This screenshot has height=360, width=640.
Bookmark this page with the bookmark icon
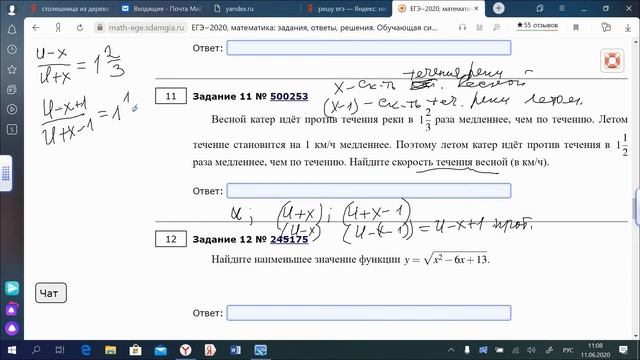(576, 27)
